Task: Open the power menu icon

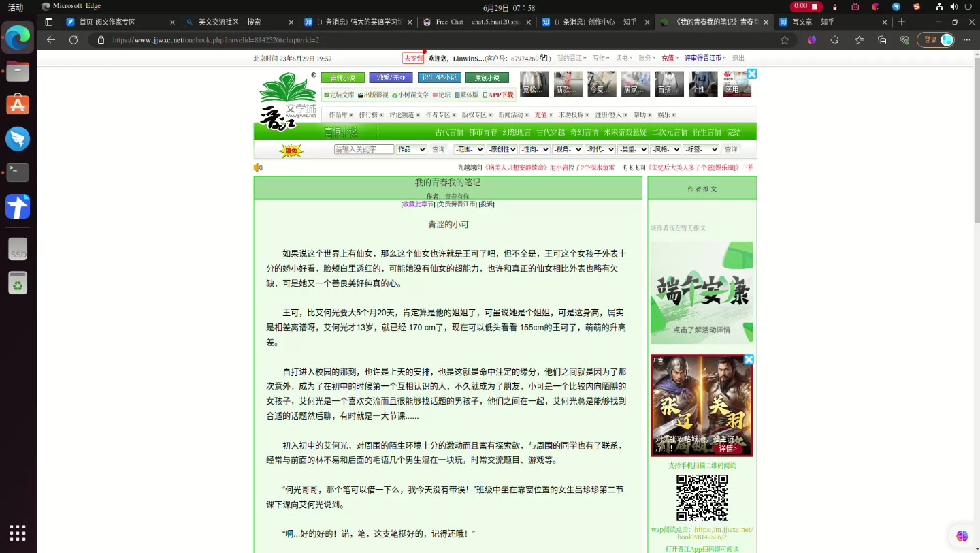Action: [967, 7]
